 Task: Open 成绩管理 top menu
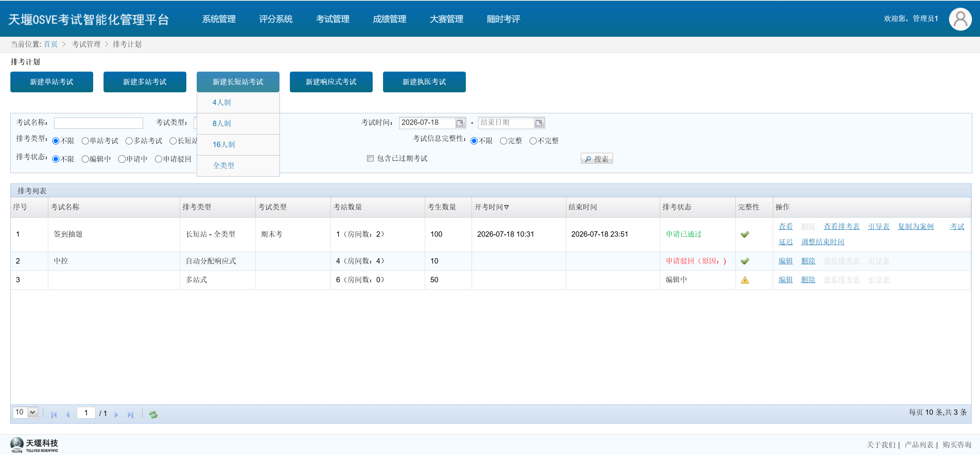(x=390, y=19)
